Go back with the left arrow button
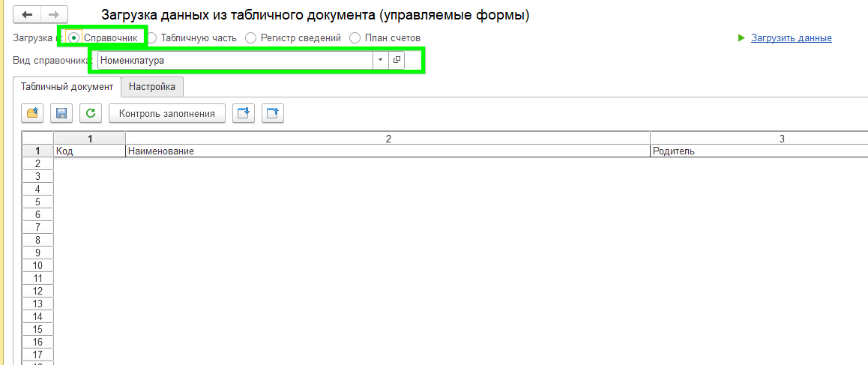This screenshot has height=365, width=868. point(27,15)
